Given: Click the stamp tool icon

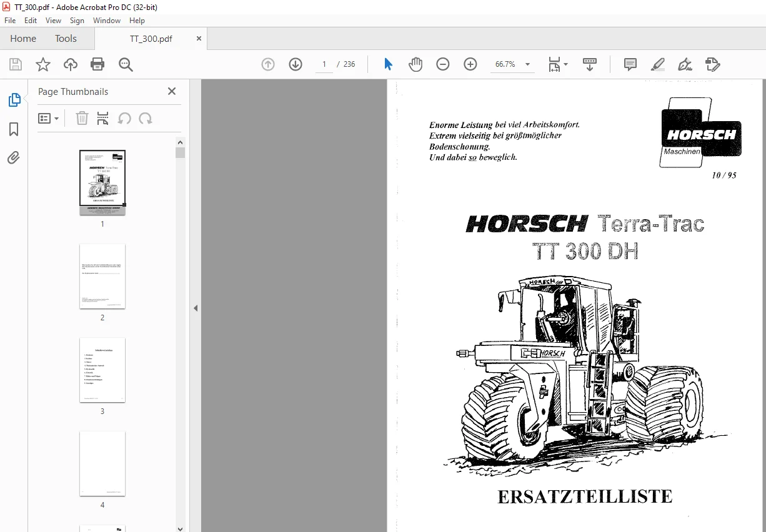Looking at the screenshot, I should point(712,64).
